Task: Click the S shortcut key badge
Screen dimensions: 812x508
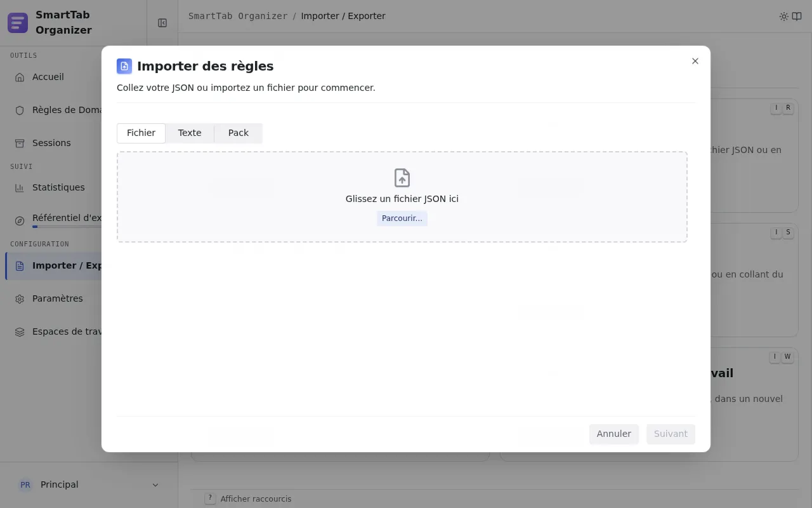Action: click(x=788, y=232)
